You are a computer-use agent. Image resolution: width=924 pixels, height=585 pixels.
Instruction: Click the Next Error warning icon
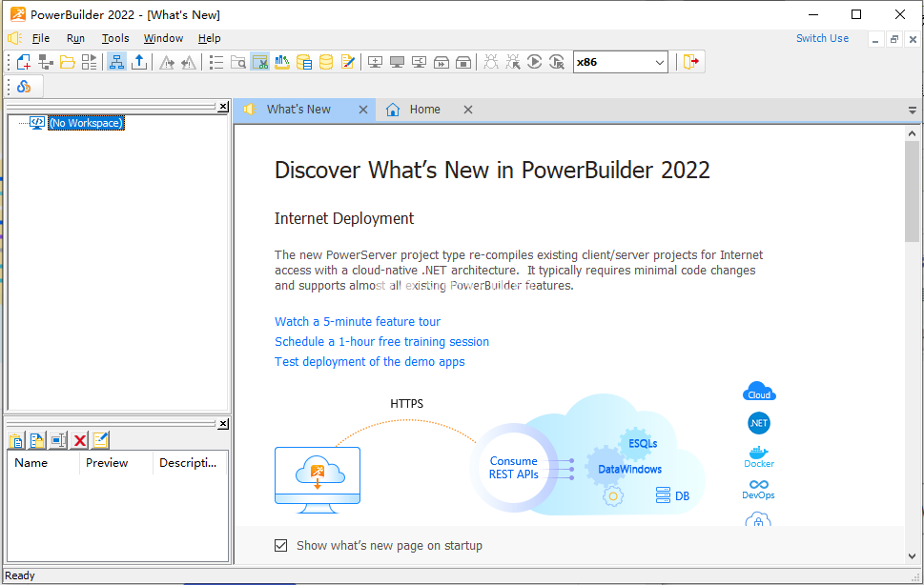(x=167, y=62)
